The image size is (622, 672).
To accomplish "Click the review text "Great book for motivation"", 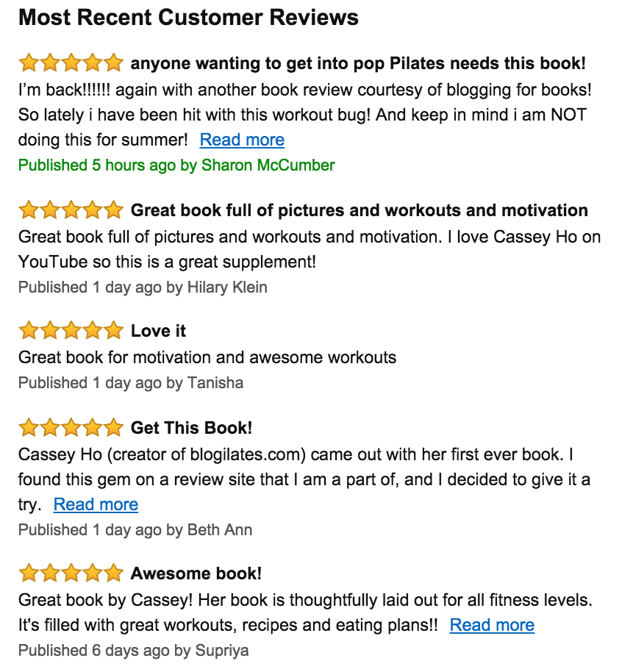I will (207, 358).
